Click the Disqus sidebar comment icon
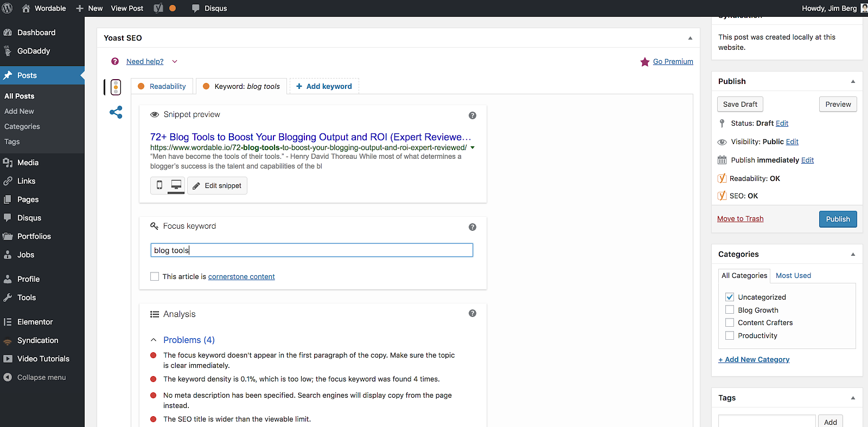 coord(8,218)
